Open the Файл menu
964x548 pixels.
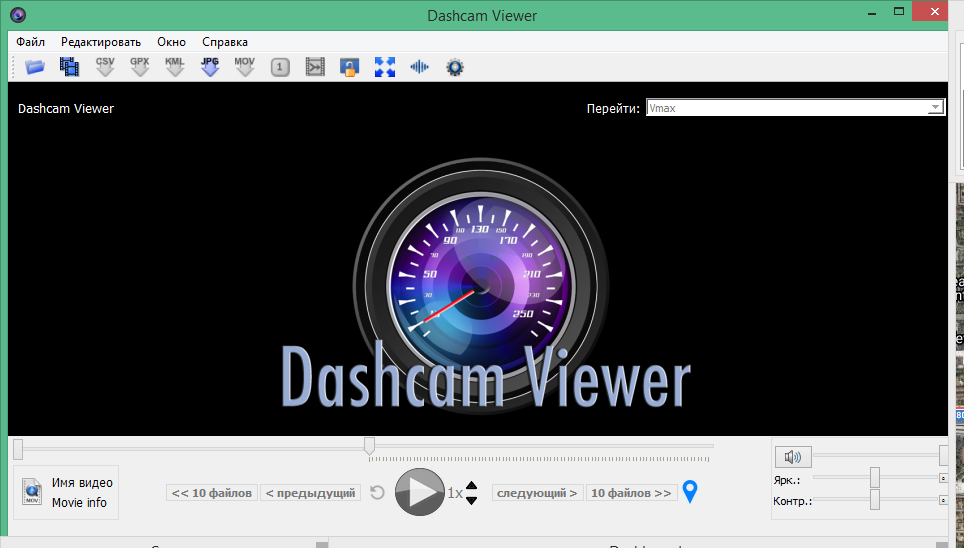pos(30,42)
